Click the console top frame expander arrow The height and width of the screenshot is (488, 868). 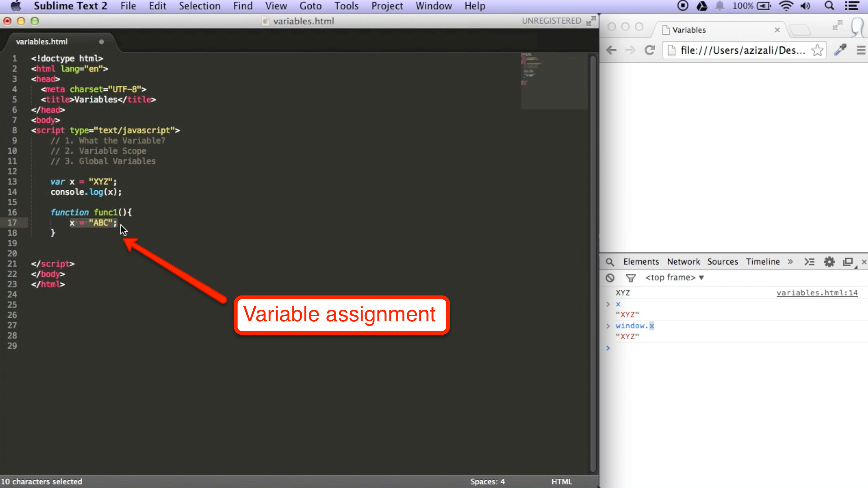(703, 277)
